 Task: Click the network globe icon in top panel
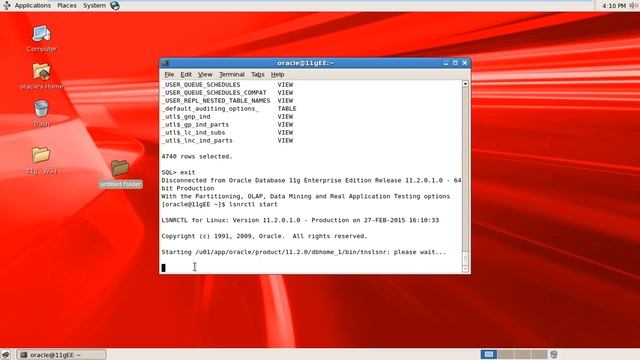click(x=115, y=6)
